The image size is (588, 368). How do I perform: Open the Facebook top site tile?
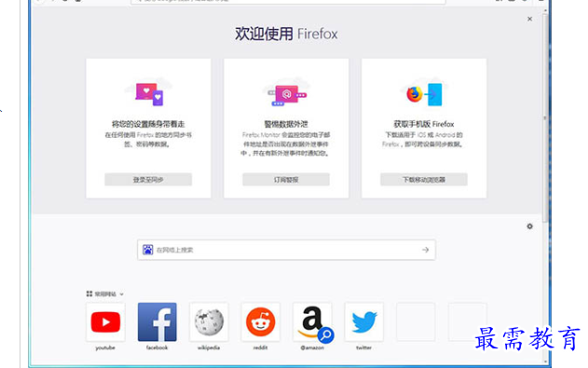[157, 322]
